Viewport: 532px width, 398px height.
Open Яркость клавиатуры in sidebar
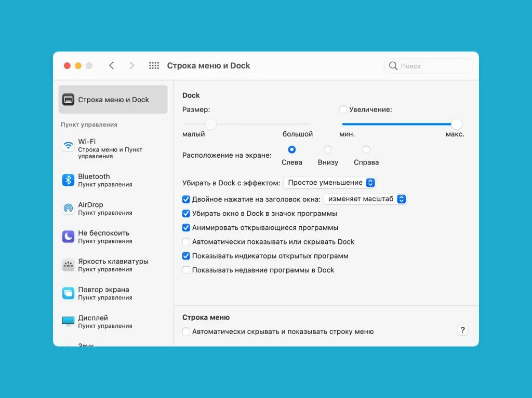[x=113, y=265]
